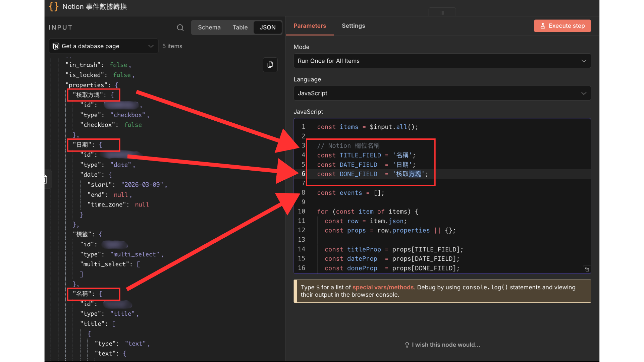Click the code node curly braces icon
This screenshot has height=362, width=644.
[x=54, y=7]
